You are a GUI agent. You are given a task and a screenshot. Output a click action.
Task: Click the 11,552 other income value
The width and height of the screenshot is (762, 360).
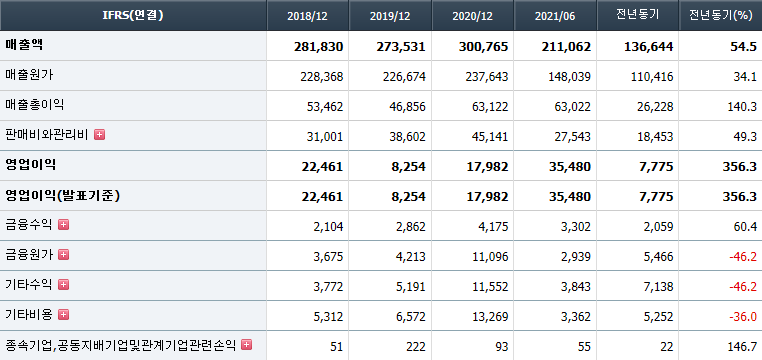(x=490, y=287)
